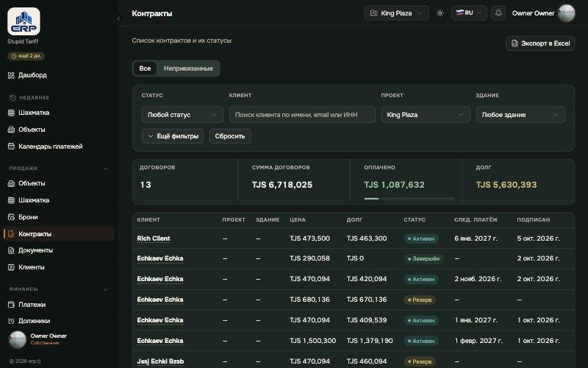Open Документы in the sidebar
The width and height of the screenshot is (588, 368).
click(35, 250)
